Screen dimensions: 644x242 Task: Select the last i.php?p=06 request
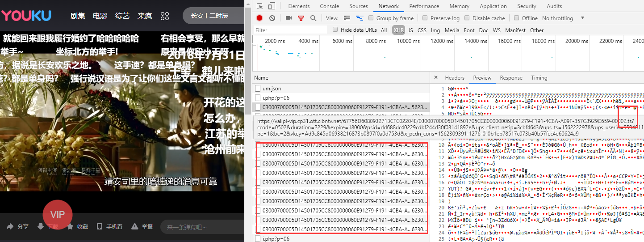click(x=341, y=238)
